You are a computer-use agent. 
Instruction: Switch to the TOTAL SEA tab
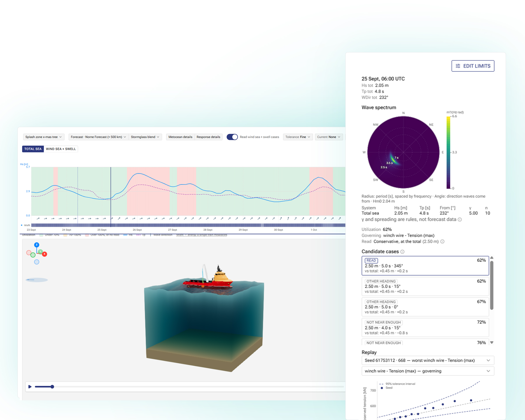point(33,149)
